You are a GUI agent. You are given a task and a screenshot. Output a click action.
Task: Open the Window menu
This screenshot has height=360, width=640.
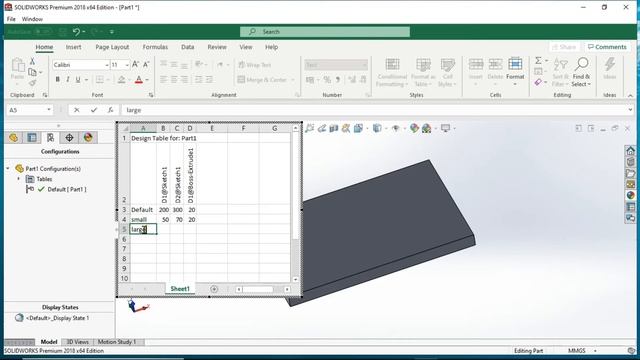click(x=32, y=19)
